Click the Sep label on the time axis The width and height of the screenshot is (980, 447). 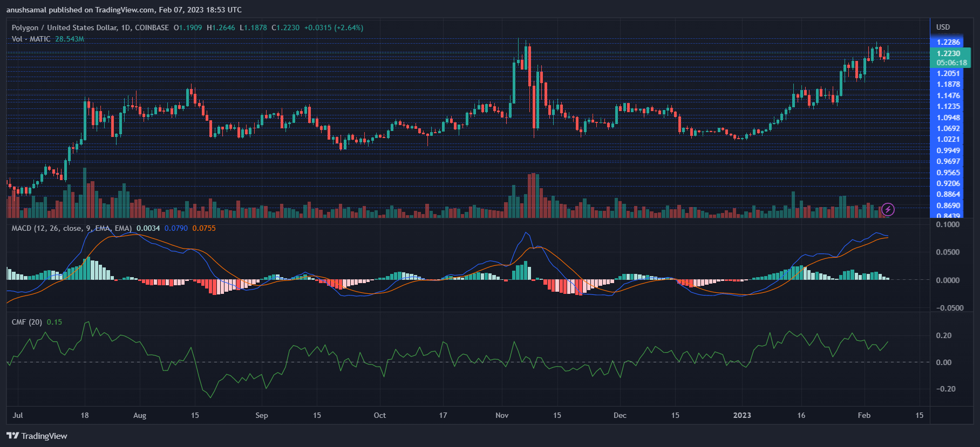[x=261, y=415]
